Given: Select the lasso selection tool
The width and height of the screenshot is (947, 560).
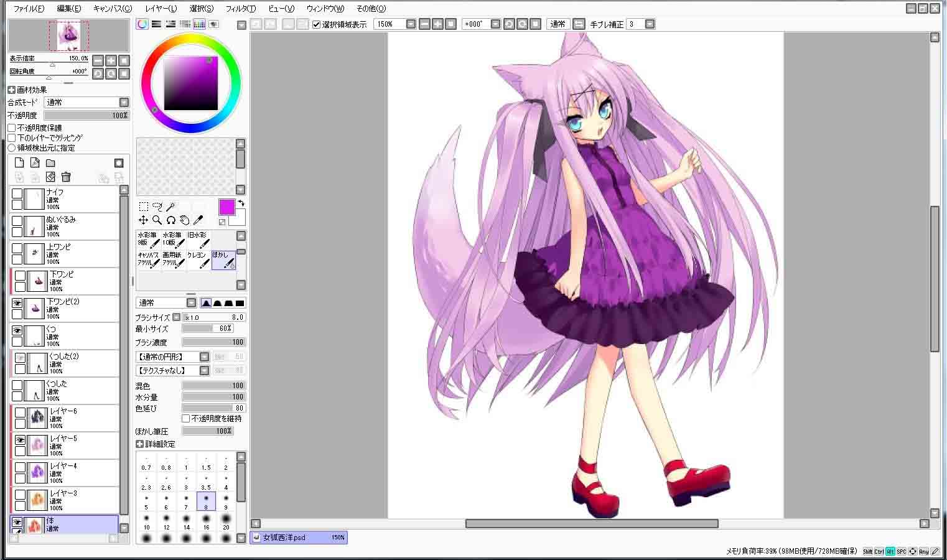Looking at the screenshot, I should pyautogui.click(x=157, y=207).
